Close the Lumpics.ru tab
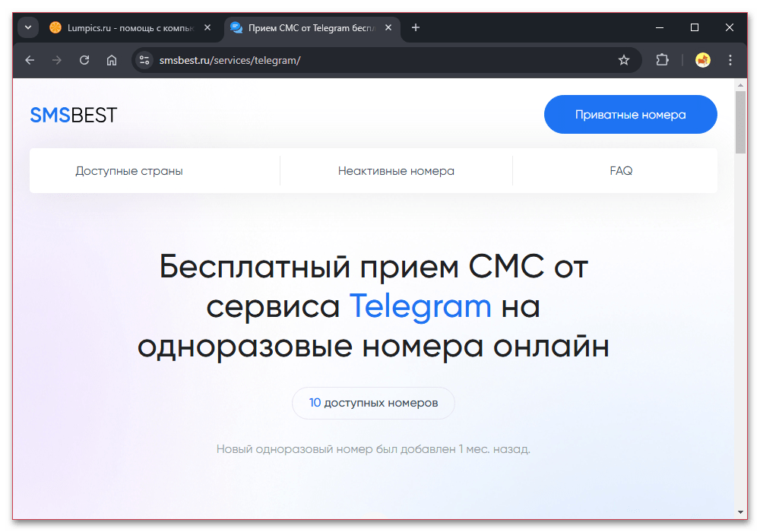760x532 pixels. (207, 27)
